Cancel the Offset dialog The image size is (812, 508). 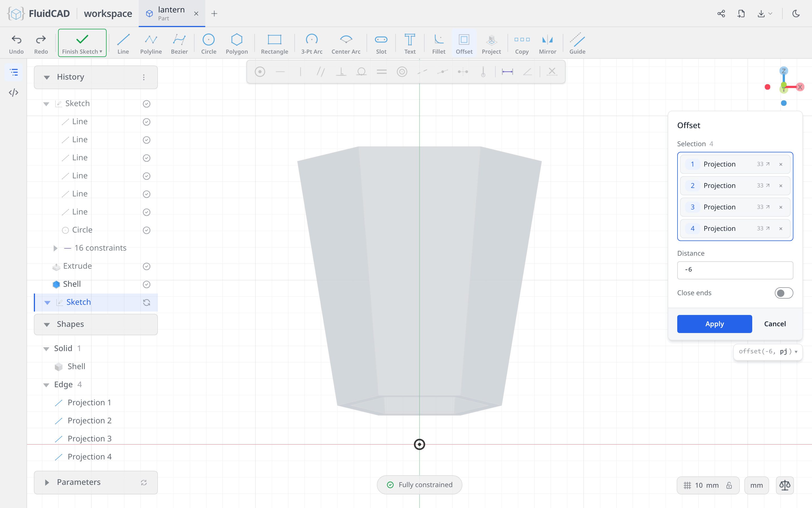coord(775,324)
